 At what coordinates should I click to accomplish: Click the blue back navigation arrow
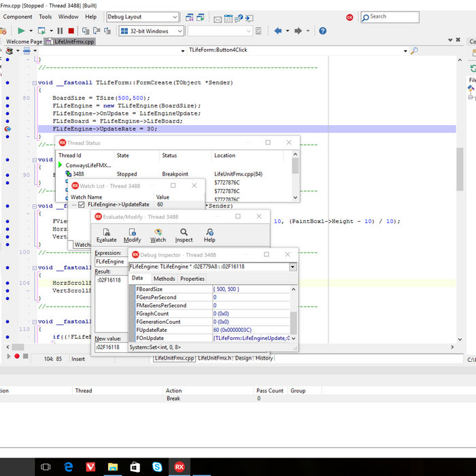coord(277,31)
